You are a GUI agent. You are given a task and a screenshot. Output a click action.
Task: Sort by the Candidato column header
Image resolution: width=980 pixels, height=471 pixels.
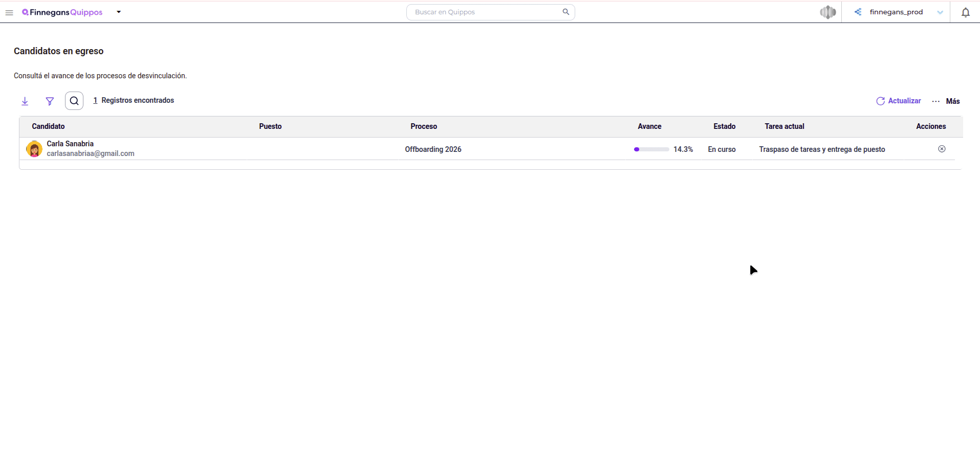[x=48, y=126]
